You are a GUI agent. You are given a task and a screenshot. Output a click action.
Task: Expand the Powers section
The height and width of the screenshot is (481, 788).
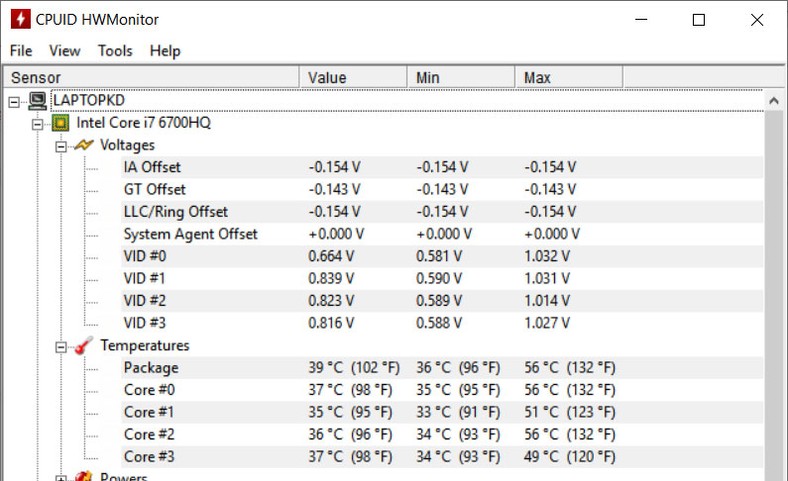click(x=61, y=478)
